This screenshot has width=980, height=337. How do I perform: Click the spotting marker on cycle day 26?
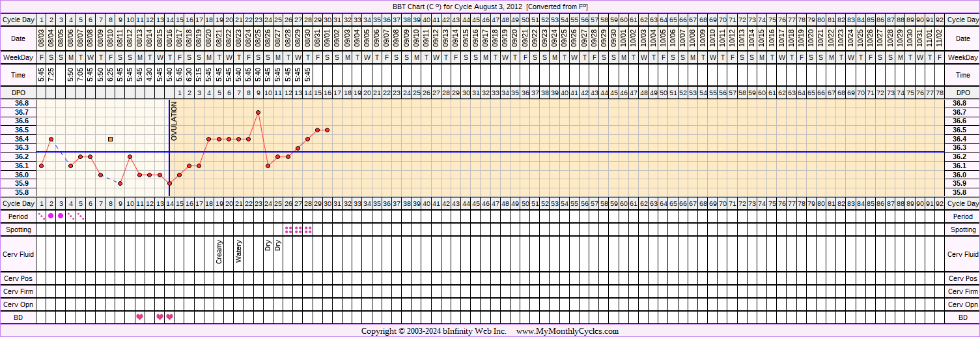pos(288,229)
